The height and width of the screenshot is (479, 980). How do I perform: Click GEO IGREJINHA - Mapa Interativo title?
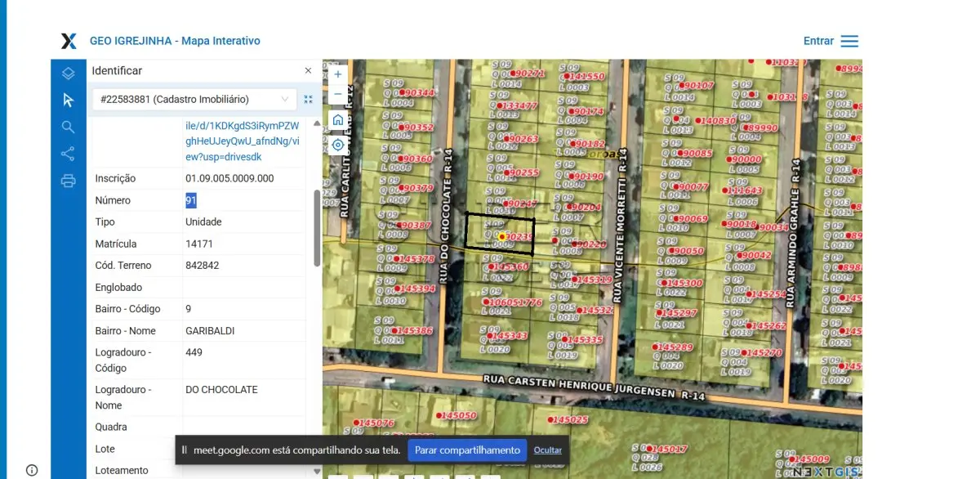pyautogui.click(x=175, y=41)
